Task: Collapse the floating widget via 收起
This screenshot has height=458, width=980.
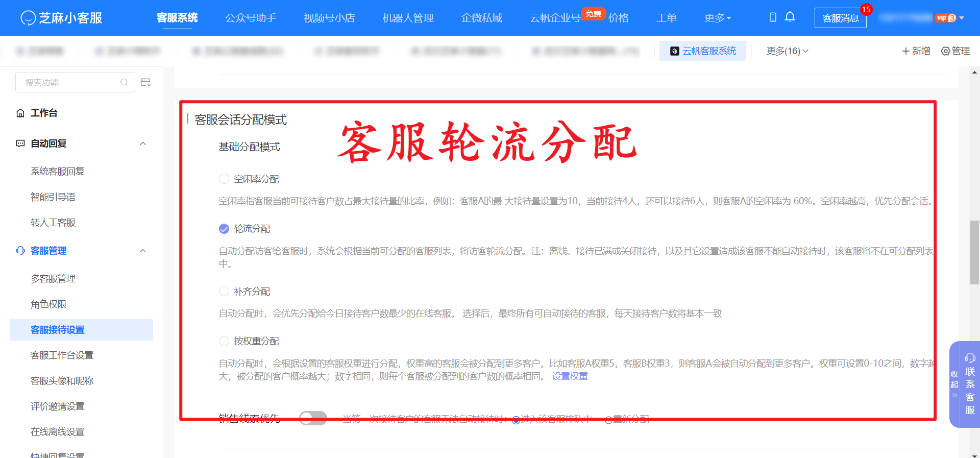Action: click(954, 383)
